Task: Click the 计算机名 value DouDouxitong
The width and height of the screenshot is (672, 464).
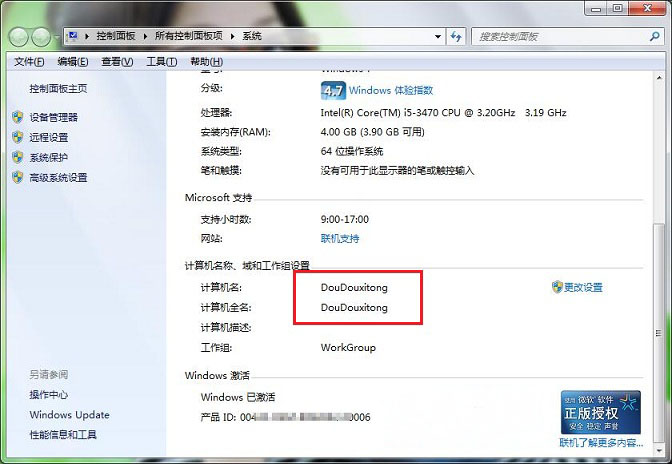Action: pos(354,287)
